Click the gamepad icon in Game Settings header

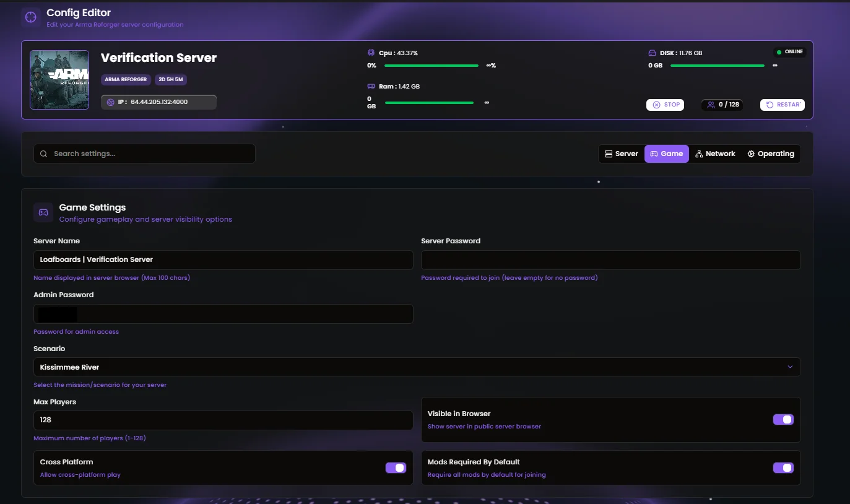[x=43, y=212]
